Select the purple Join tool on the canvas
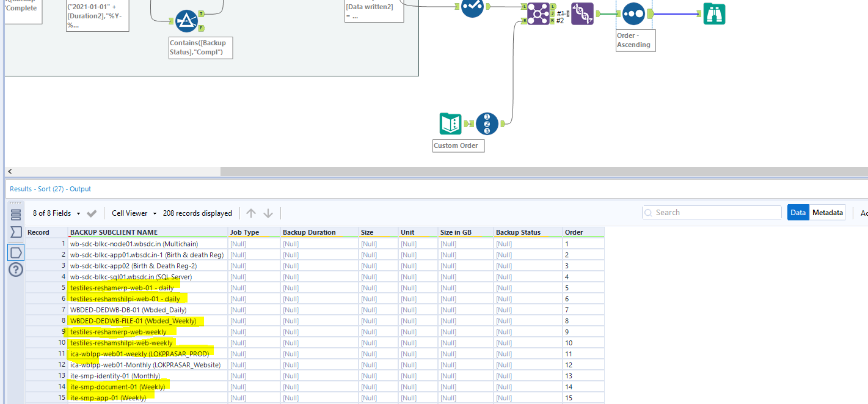 (x=537, y=13)
